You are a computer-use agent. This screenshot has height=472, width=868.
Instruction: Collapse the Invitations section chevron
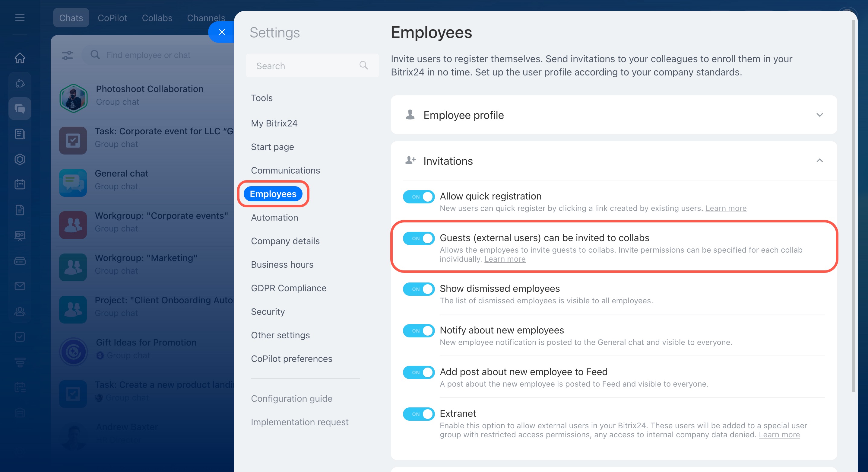(x=819, y=161)
